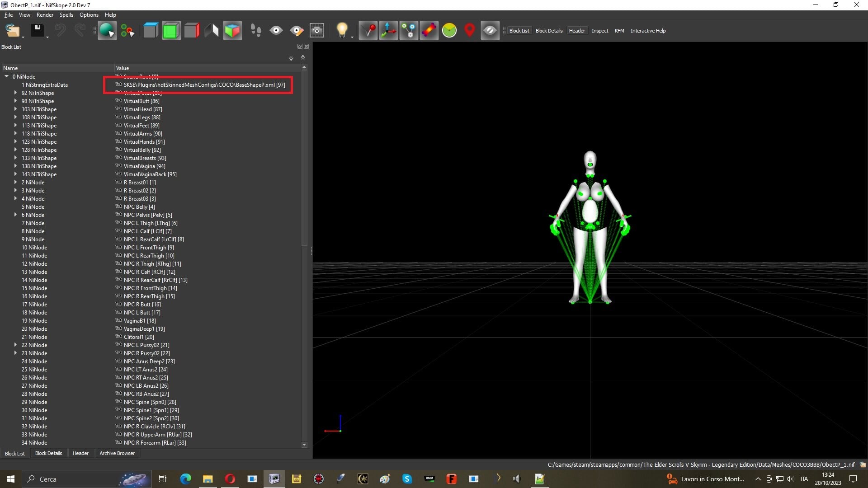Expand the 23 NiNode entry

(x=15, y=353)
